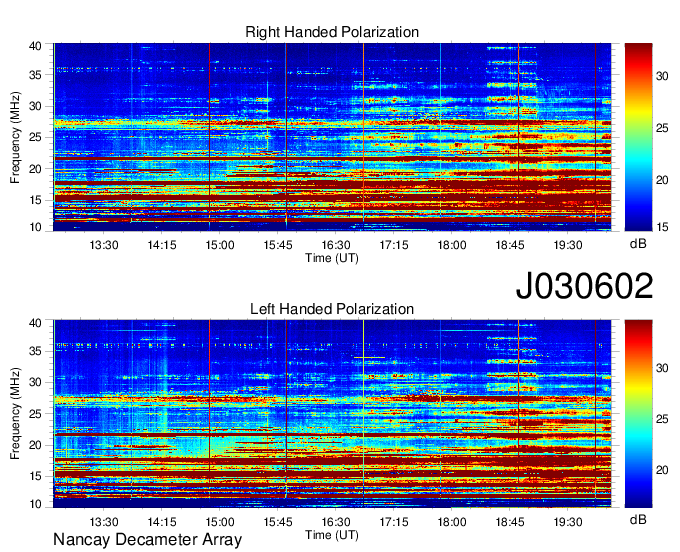Click 35 MHz tick on Left Handed frequency axis
Image resolution: width=680 pixels, height=552 pixels.
[x=36, y=351]
